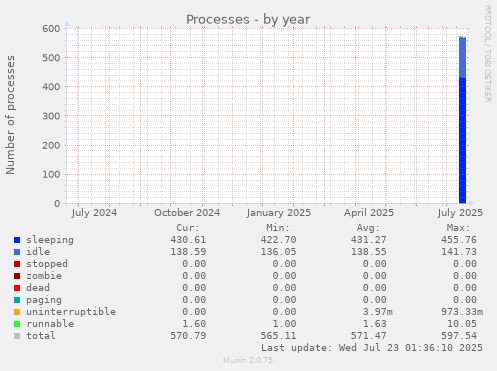Click the blue sleeping legend swatch
This screenshot has height=371, width=497.
[x=17, y=240]
